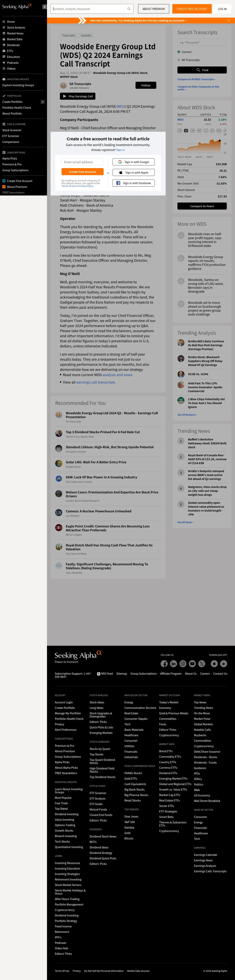Close the orange join-the-community banner

[x=229, y=21]
